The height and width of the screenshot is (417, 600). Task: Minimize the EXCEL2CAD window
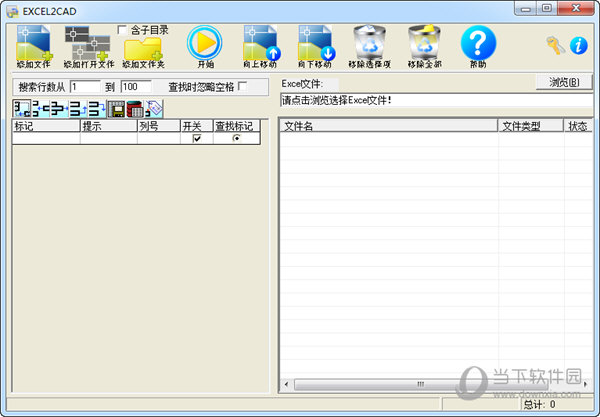pos(525,8)
